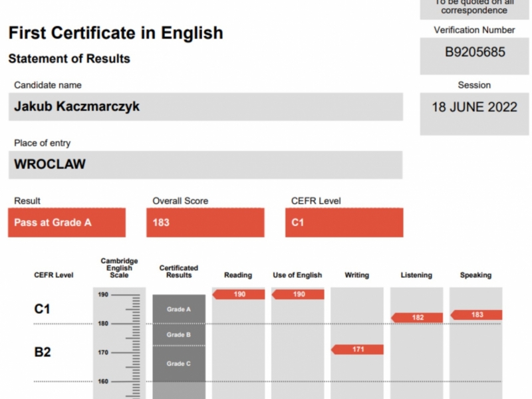Viewport: 532px width, 399px height.
Task: Select the name 'Jakub Kaczmarczyk'
Action: (76, 106)
